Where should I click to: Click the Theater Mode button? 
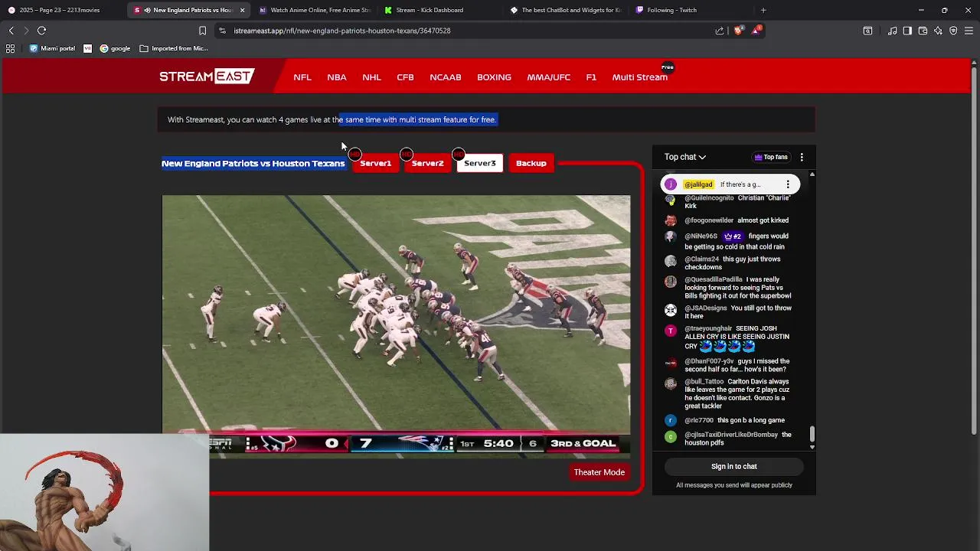pyautogui.click(x=599, y=472)
